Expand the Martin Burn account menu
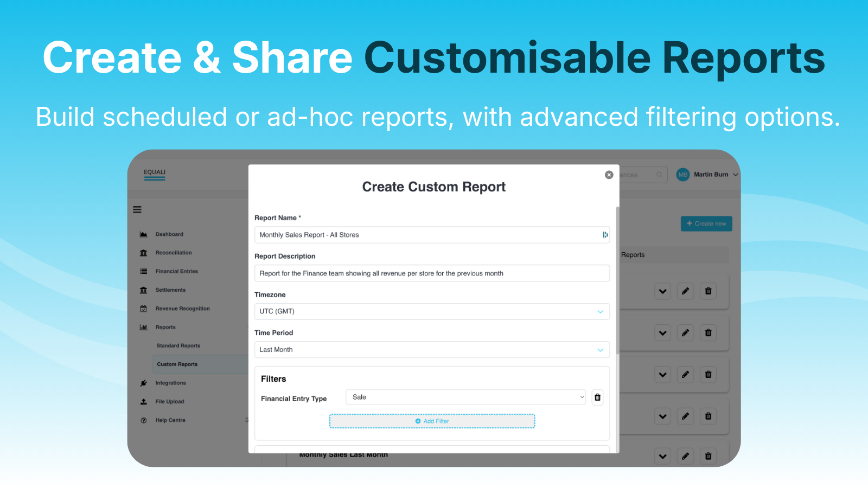Screen dimensions: 868x488 coord(711,174)
